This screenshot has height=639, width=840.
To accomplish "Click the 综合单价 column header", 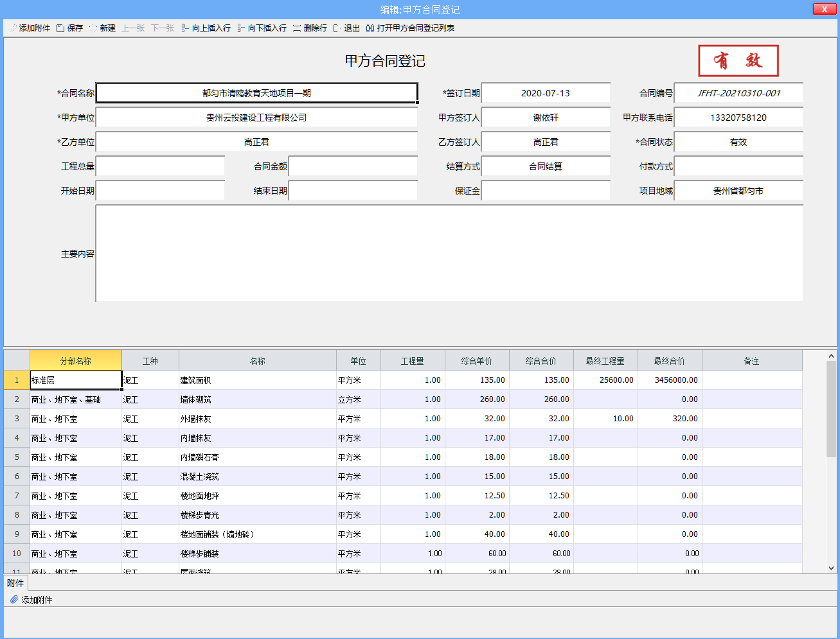I will click(x=477, y=361).
